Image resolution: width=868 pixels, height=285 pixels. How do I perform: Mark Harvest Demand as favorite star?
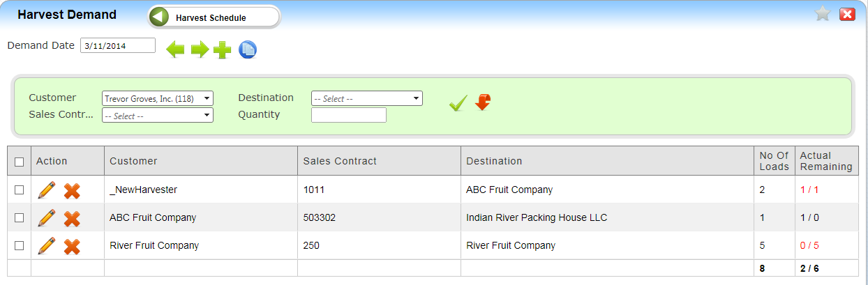(x=823, y=14)
